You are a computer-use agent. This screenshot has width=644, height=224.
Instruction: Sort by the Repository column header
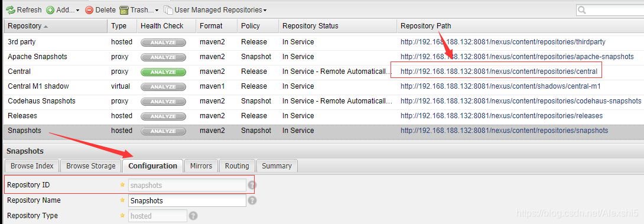coord(56,26)
